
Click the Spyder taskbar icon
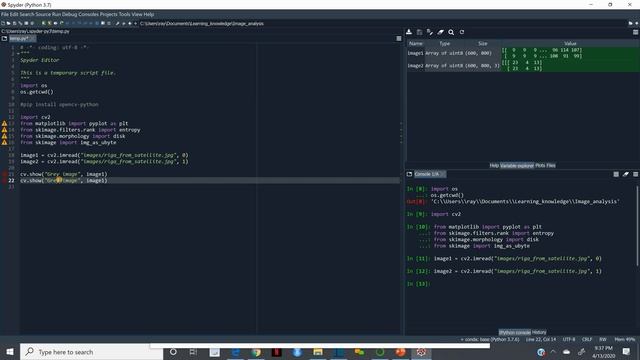coord(421,352)
